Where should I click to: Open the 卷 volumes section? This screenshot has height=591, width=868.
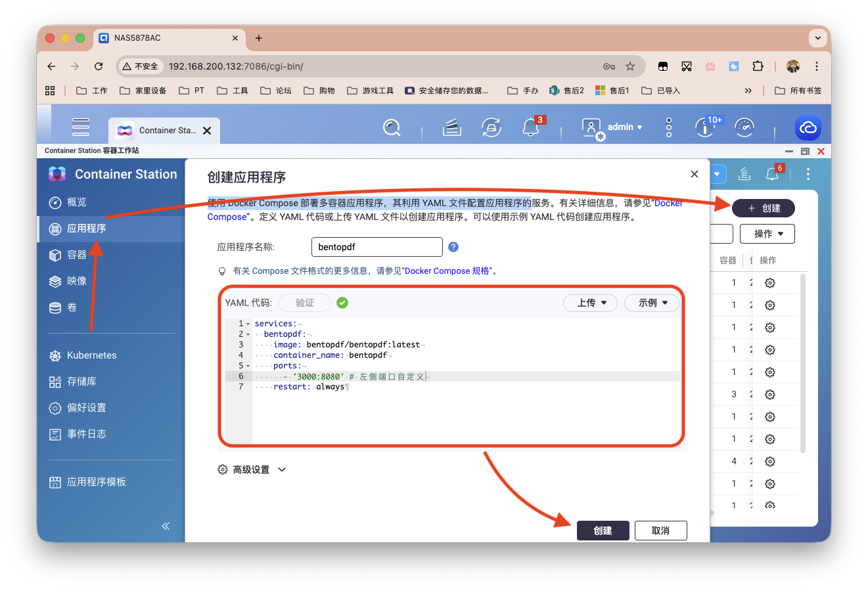(73, 307)
